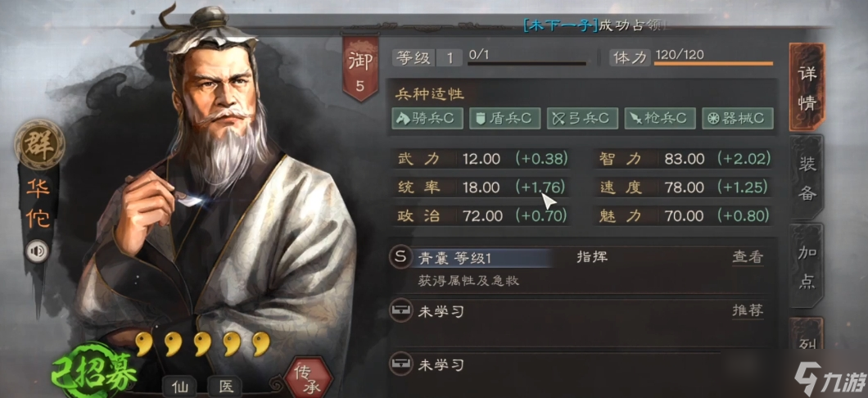868x398 pixels.
Task: Select the 骑兵C cavalry aptitude icon
Action: 427,118
